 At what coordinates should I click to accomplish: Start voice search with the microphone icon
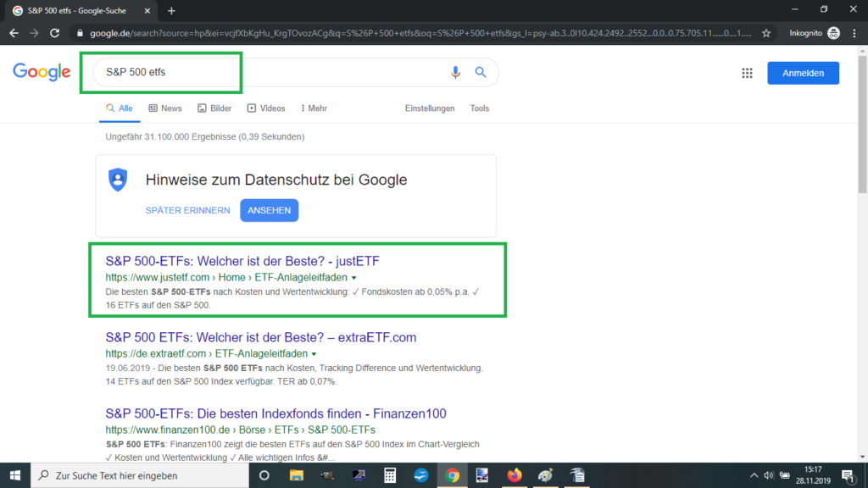point(455,73)
